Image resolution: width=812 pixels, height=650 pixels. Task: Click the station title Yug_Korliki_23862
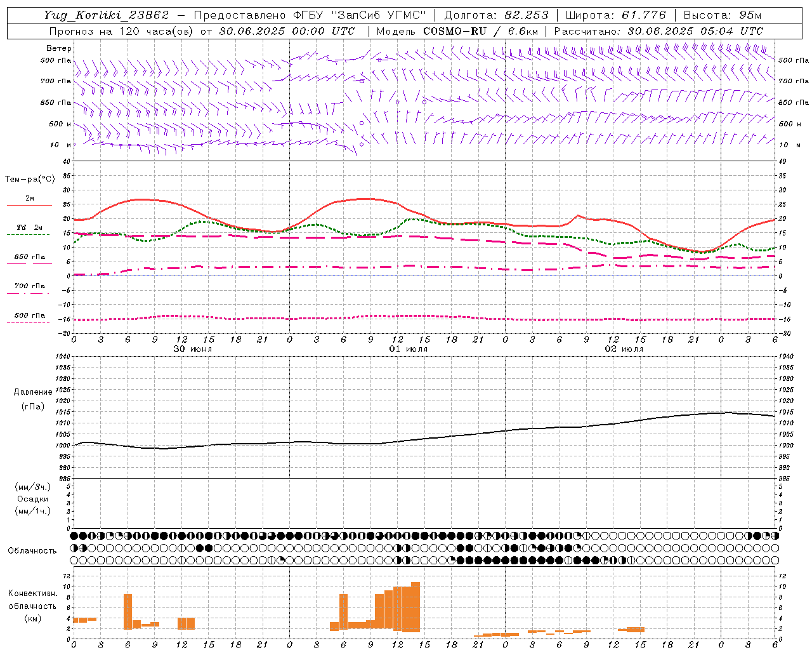(107, 15)
